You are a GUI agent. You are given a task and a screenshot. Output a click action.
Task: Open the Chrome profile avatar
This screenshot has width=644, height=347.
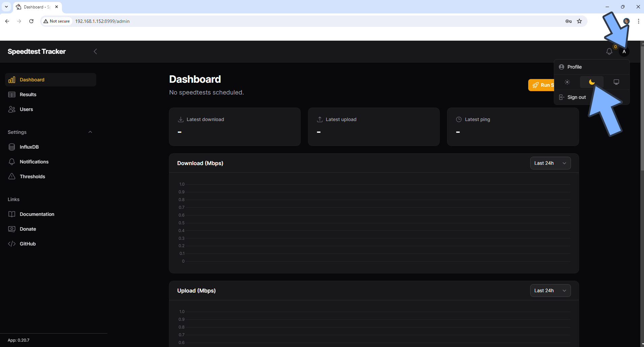click(626, 21)
